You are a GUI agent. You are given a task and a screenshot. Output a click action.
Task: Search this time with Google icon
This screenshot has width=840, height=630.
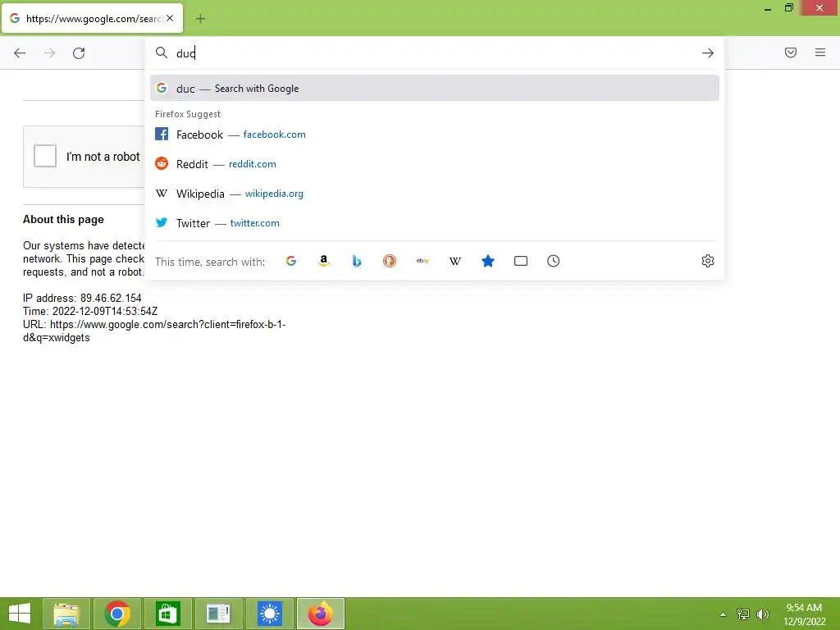point(291,261)
